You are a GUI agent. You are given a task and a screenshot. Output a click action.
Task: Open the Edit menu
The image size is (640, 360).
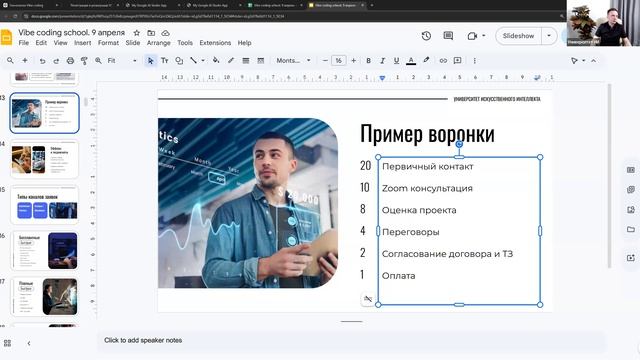pos(41,43)
